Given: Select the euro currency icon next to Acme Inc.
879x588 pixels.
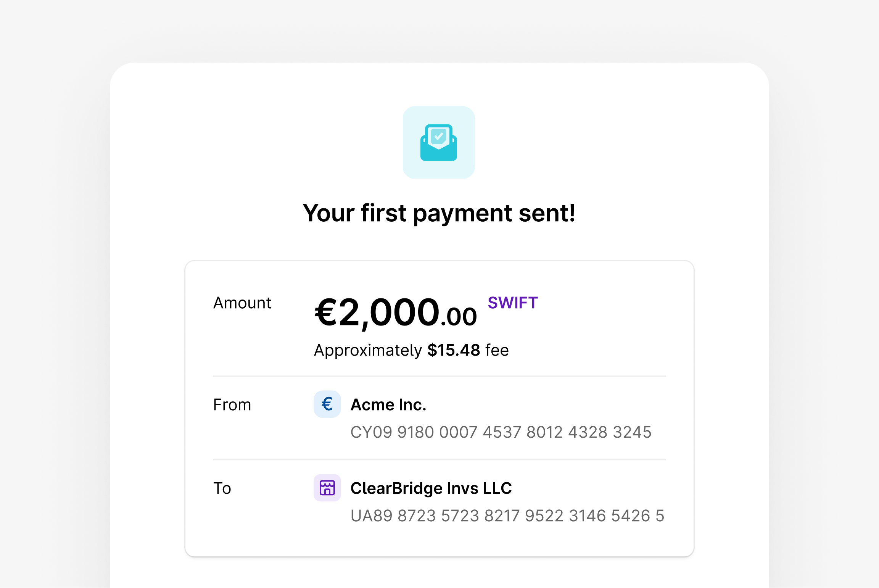Looking at the screenshot, I should [327, 404].
